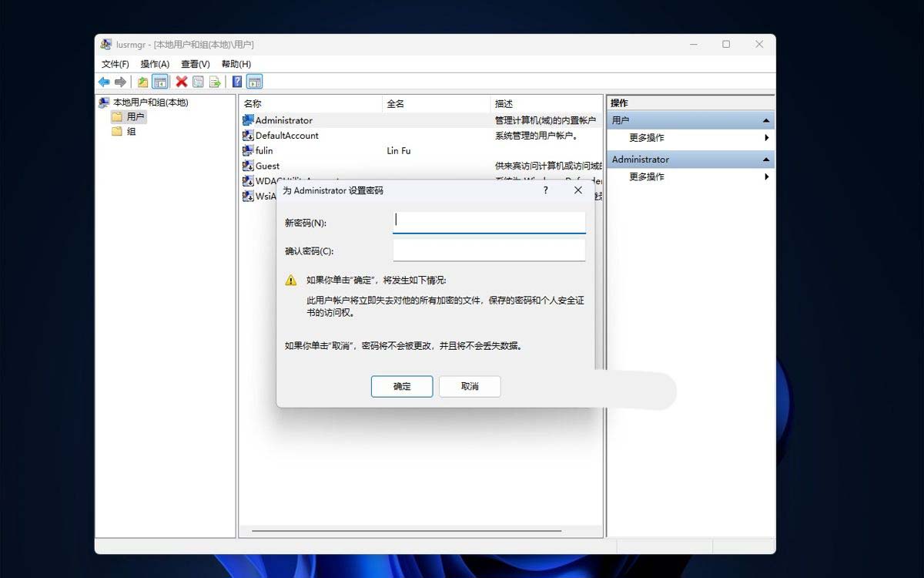Select the Administrator account in the user list
The height and width of the screenshot is (578, 924).
pyautogui.click(x=286, y=119)
